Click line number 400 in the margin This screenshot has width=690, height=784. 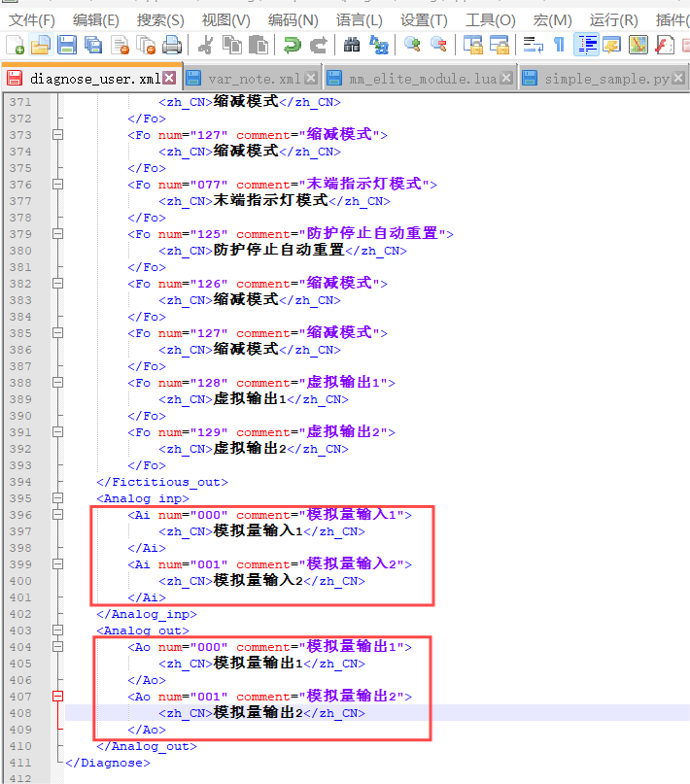click(19, 581)
